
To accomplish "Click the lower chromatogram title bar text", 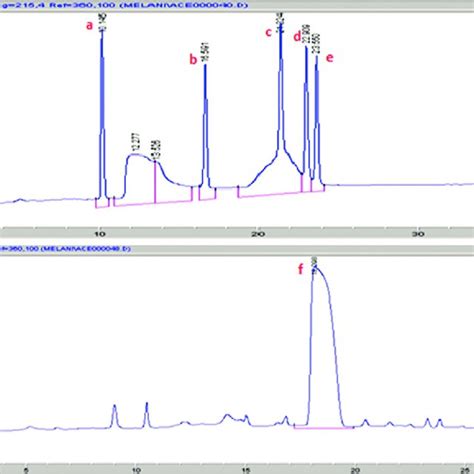I will (x=65, y=249).
